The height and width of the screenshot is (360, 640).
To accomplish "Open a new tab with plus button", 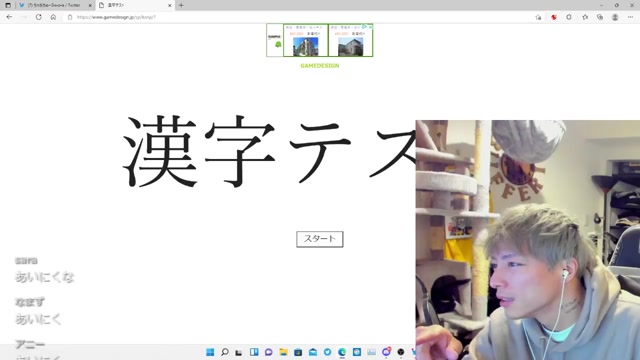I will (181, 5).
